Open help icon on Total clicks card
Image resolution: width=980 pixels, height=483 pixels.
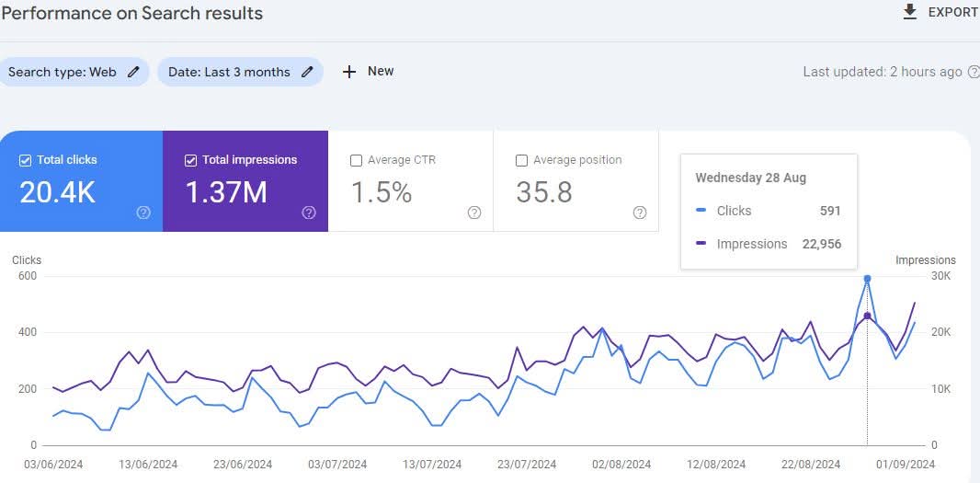(x=143, y=213)
